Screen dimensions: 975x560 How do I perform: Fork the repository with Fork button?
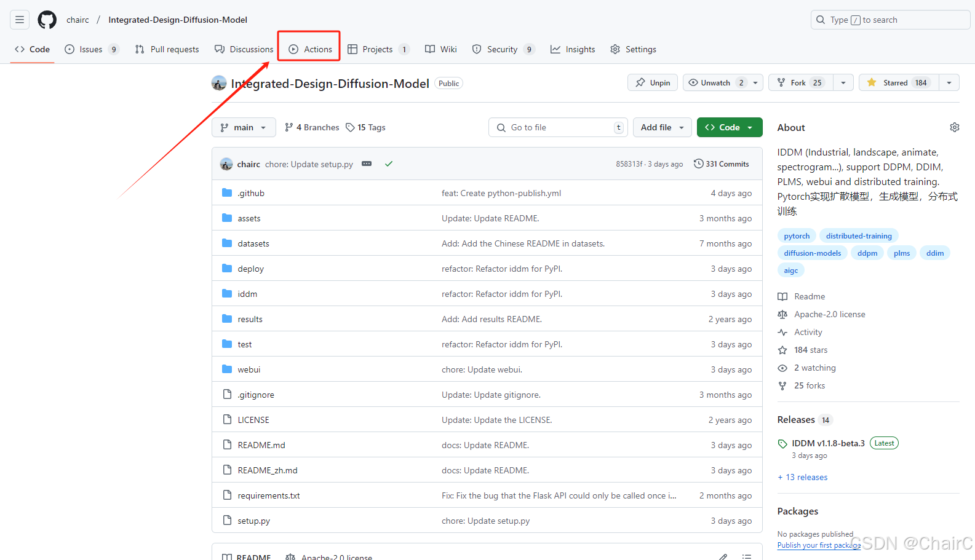pos(800,83)
